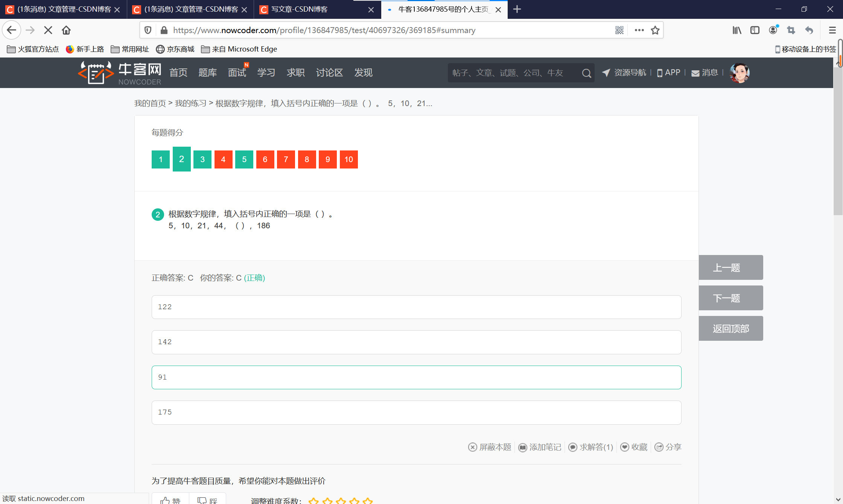Go to question number 3
Image resolution: width=843 pixels, height=504 pixels.
point(202,159)
